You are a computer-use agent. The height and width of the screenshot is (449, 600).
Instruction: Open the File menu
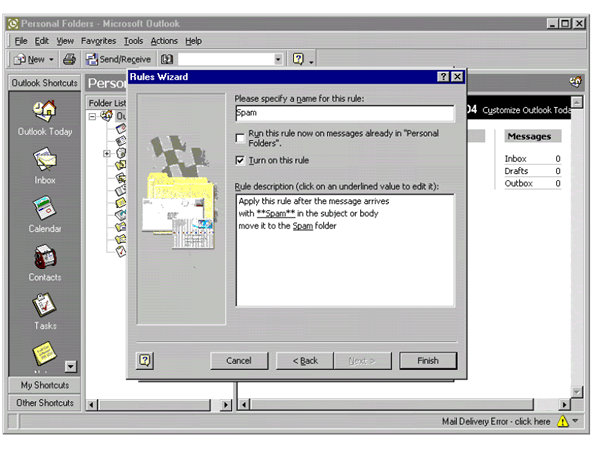(21, 41)
